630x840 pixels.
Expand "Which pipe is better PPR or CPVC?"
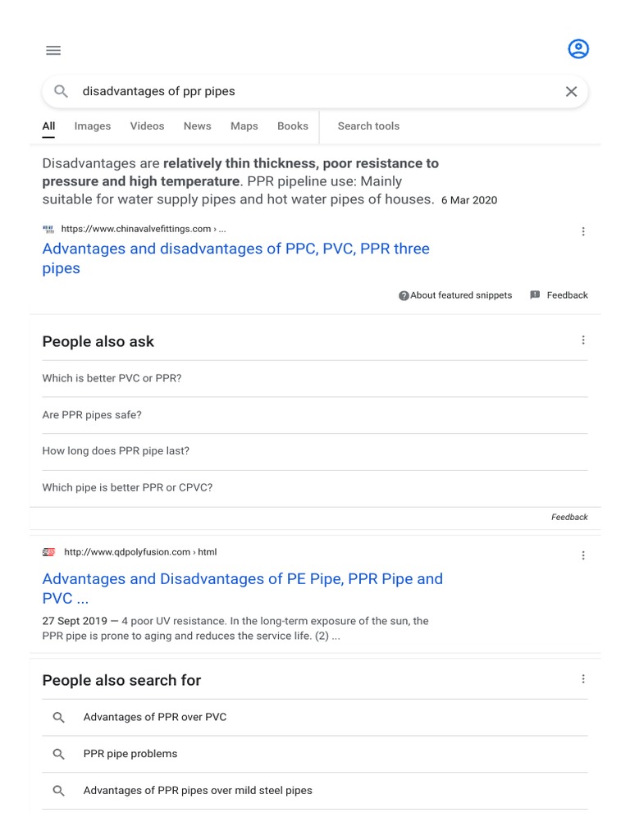pos(127,487)
